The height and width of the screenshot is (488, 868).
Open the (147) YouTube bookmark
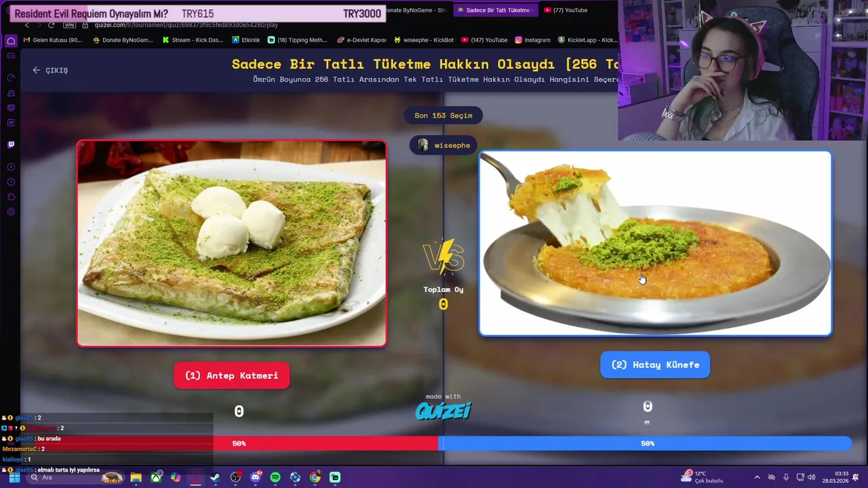pos(484,40)
